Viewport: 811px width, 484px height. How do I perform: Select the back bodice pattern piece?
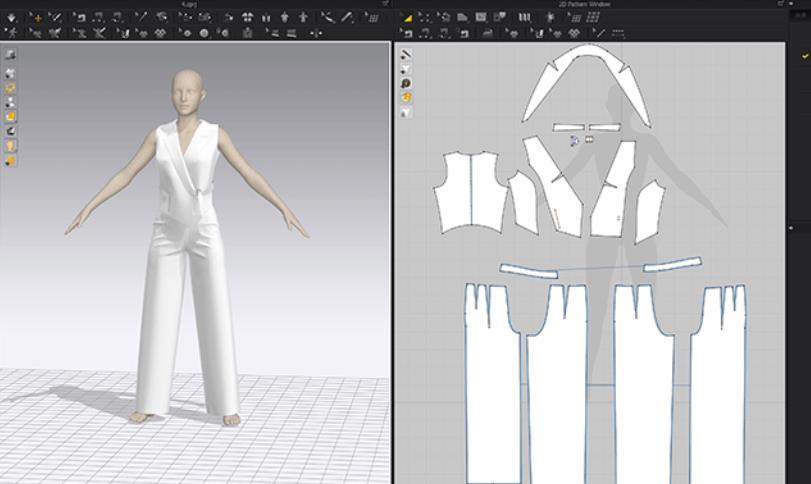pos(469,195)
